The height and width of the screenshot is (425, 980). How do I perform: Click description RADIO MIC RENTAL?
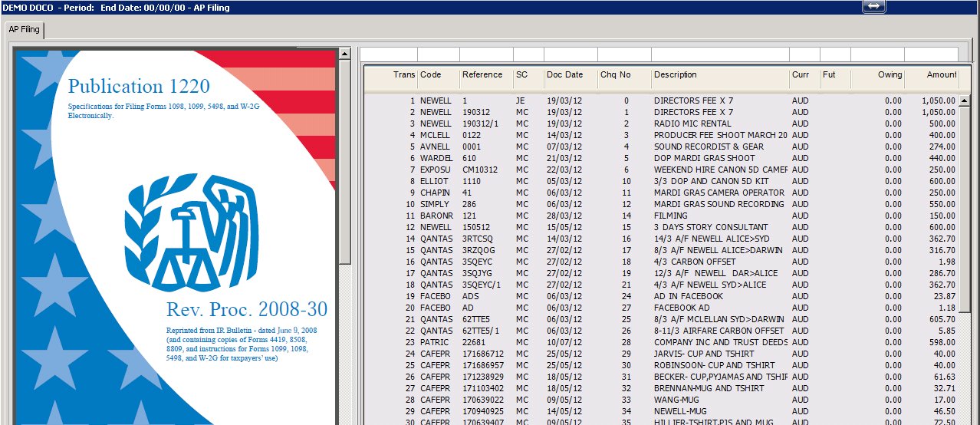click(x=693, y=124)
